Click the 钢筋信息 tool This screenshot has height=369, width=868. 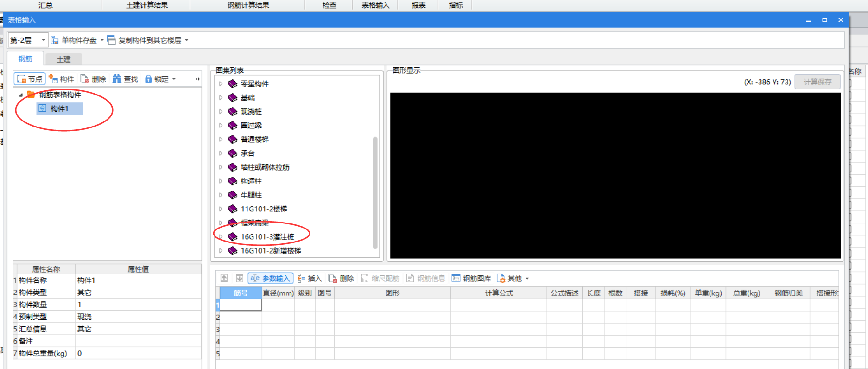pyautogui.click(x=425, y=278)
